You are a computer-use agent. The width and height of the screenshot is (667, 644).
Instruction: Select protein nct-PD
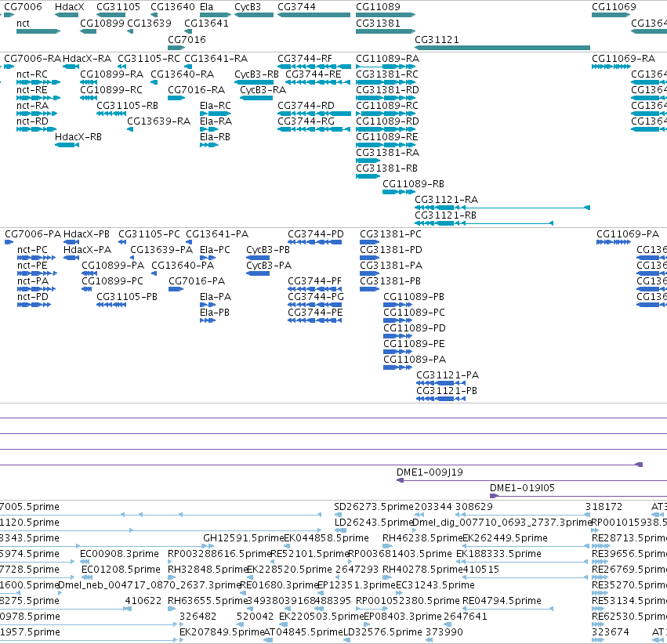coord(34,305)
